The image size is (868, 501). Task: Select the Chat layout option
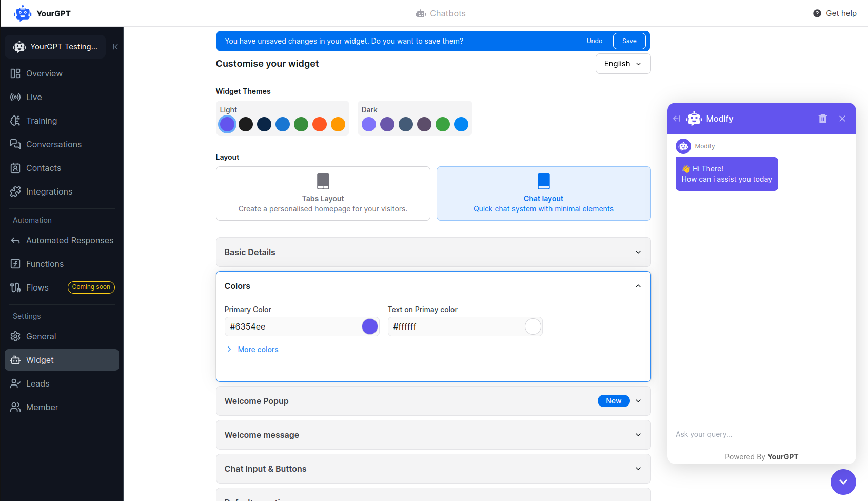[x=544, y=194]
